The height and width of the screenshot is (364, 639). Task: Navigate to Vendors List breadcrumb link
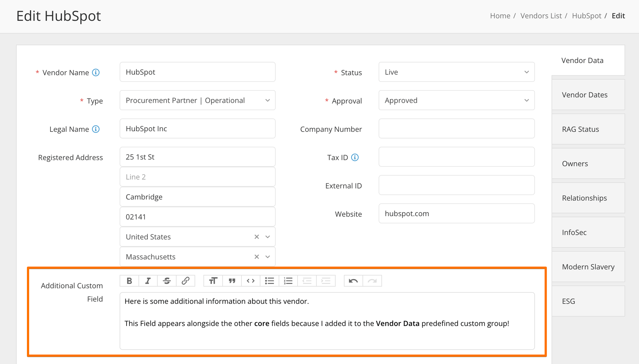point(541,15)
